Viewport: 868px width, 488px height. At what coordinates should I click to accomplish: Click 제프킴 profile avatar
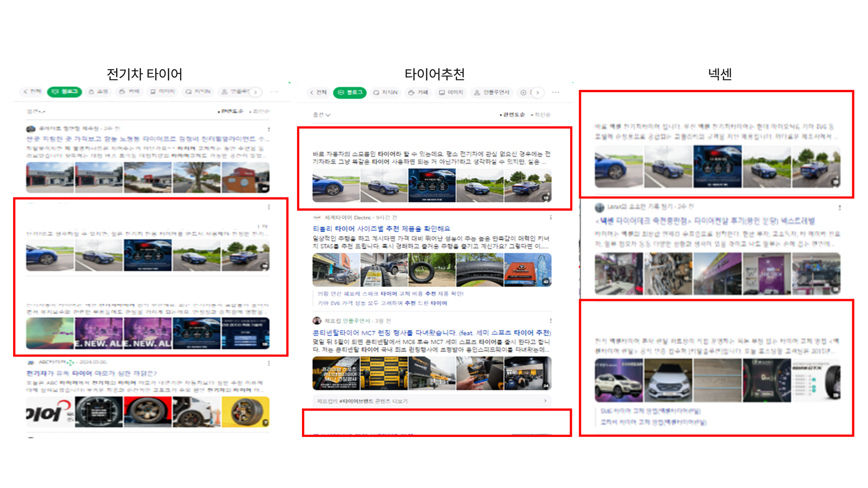click(317, 321)
